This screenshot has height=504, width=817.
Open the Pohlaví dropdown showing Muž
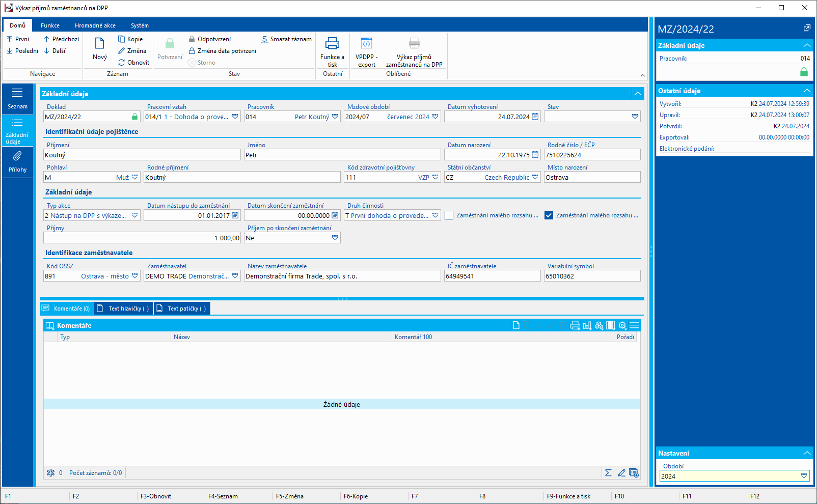point(135,177)
